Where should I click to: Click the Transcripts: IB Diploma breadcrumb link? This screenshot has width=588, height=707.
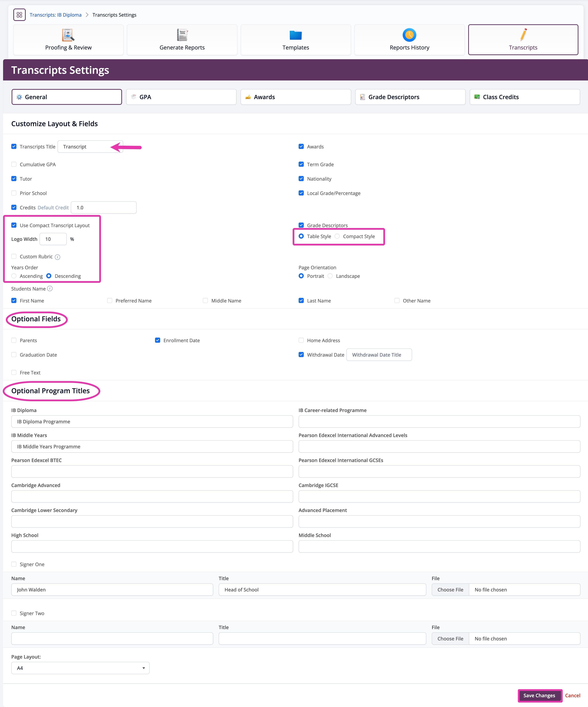(x=56, y=15)
